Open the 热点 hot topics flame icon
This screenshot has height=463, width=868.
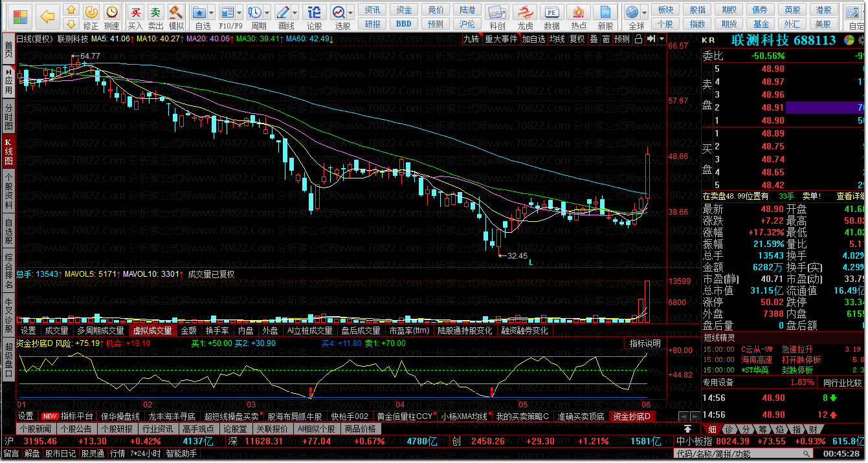[x=579, y=12]
